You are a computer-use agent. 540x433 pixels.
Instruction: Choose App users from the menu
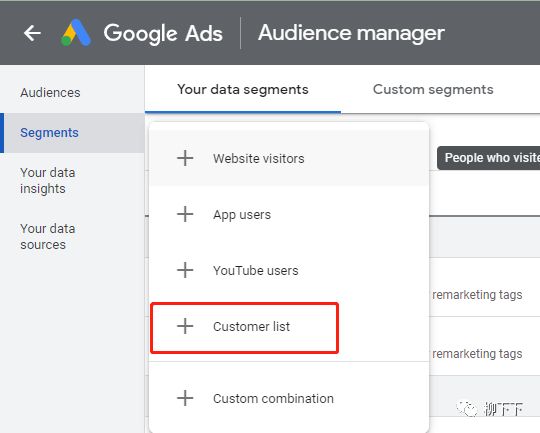click(289, 214)
